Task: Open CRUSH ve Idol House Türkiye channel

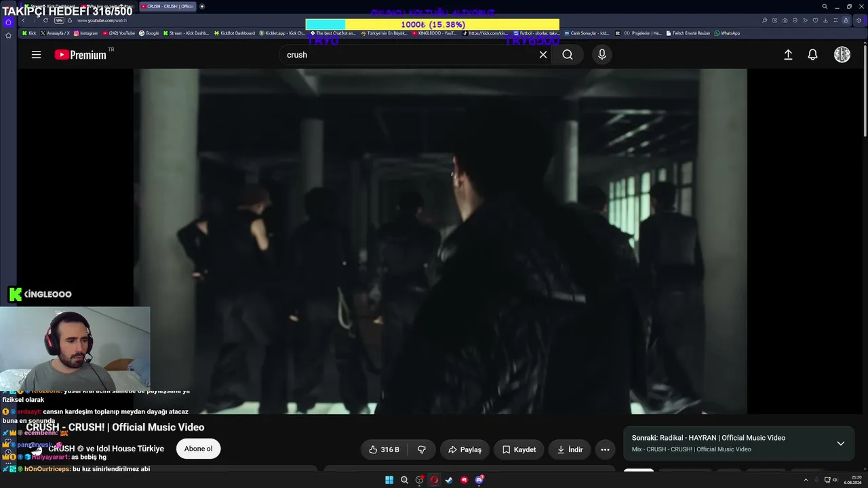Action: (x=106, y=449)
